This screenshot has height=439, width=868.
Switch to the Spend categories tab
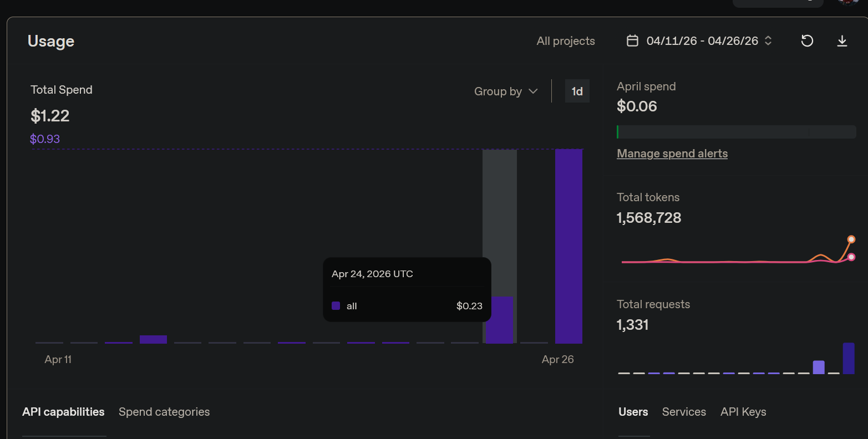click(x=164, y=412)
